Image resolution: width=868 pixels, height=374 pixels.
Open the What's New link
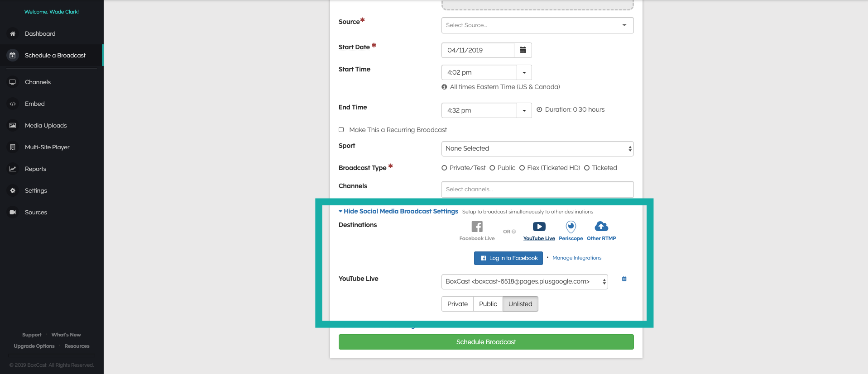(x=66, y=335)
